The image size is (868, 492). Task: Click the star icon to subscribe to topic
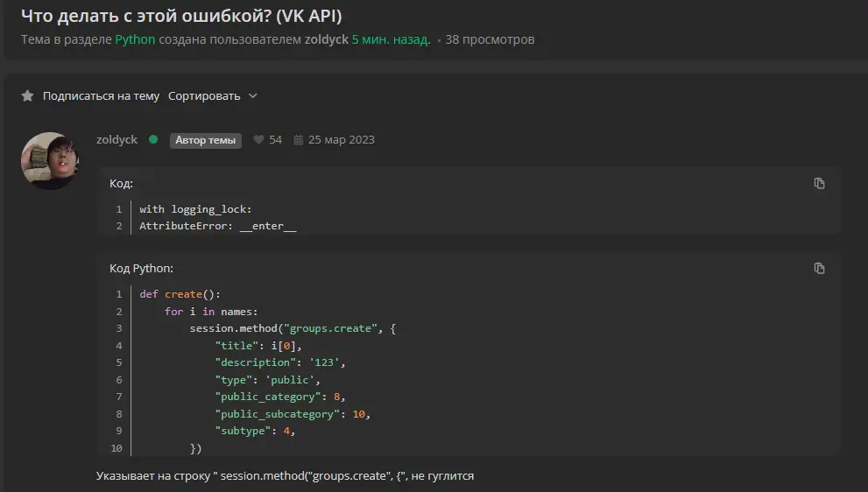[27, 95]
